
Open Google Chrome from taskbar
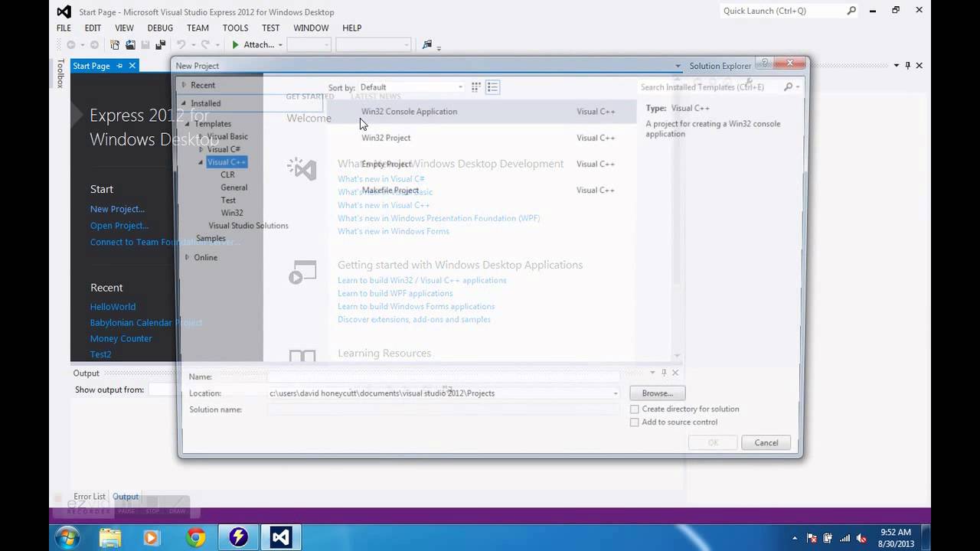195,538
